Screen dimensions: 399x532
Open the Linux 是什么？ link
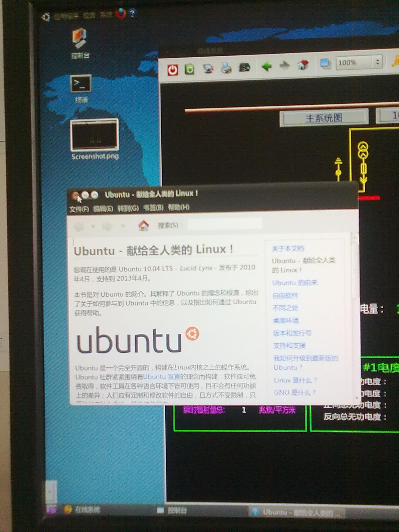(295, 380)
